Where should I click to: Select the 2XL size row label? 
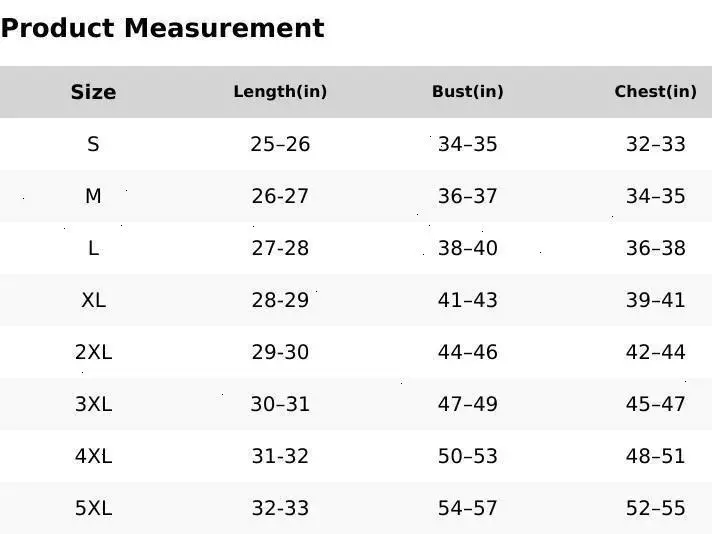93,352
